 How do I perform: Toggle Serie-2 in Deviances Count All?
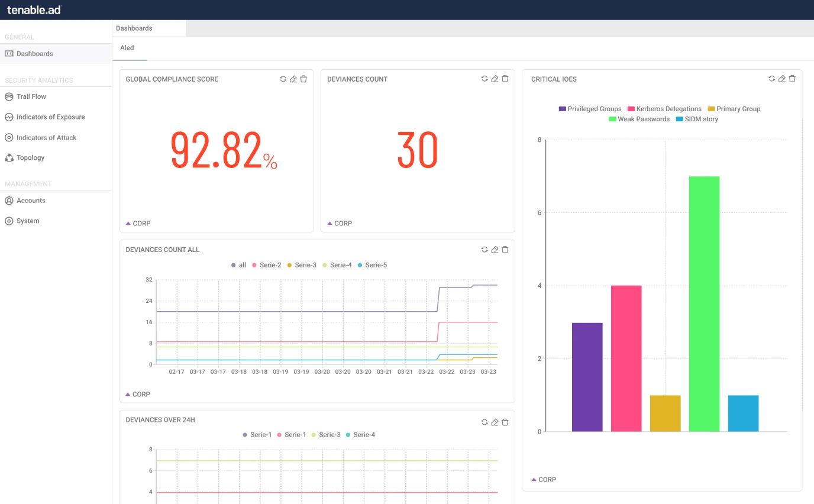pos(267,265)
